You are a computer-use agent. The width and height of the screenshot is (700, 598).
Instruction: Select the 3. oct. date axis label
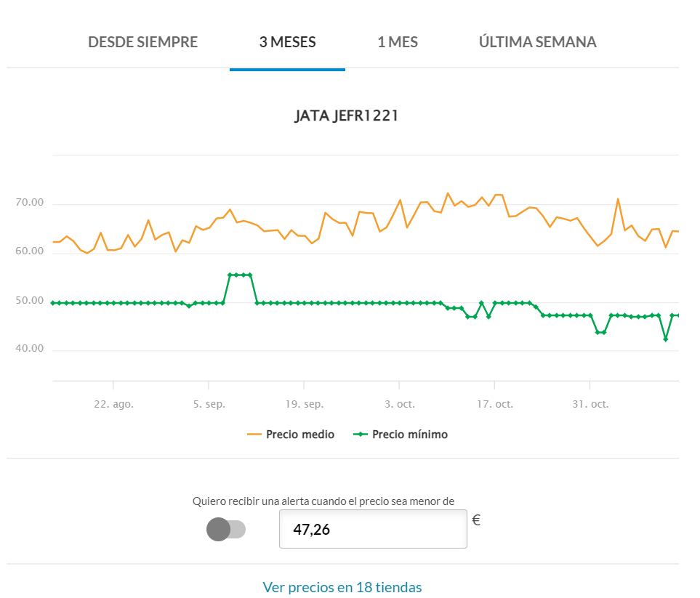399,404
